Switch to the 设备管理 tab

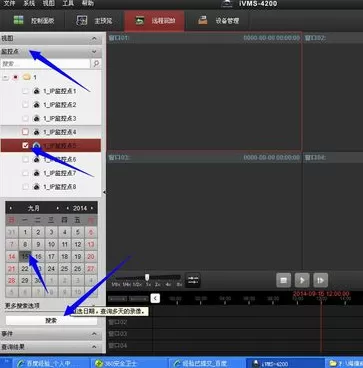218,21
